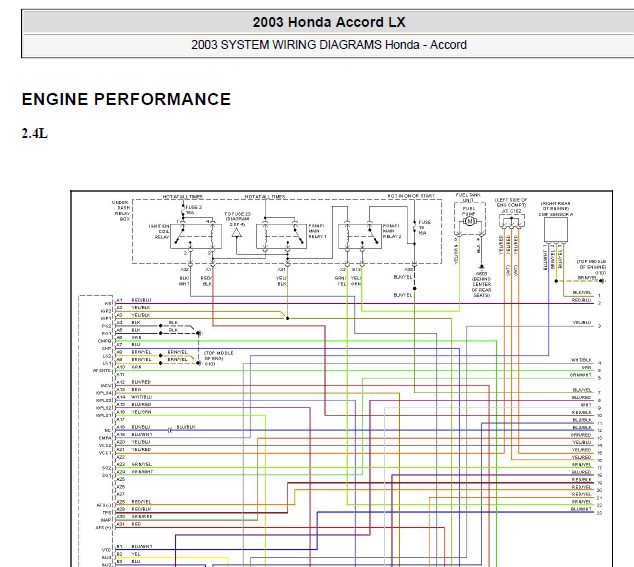This screenshot has height=567, width=634.
Task: Click the 'IACV' terminal name
Action: click(106, 386)
